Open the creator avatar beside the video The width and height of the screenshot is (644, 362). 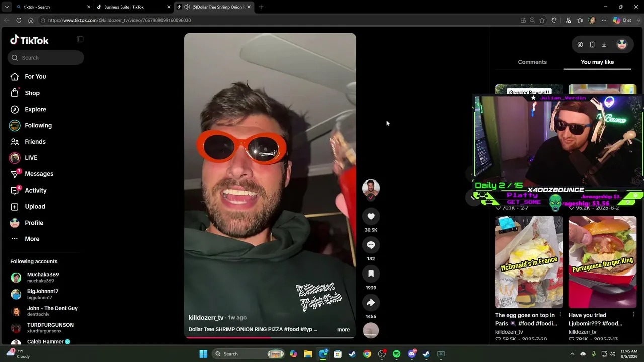click(371, 188)
